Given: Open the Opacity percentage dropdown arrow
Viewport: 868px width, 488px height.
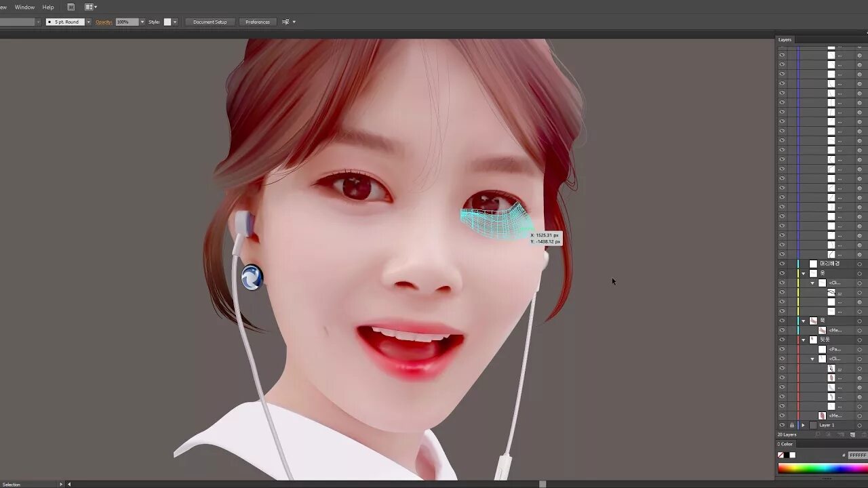Looking at the screenshot, I should 142,22.
